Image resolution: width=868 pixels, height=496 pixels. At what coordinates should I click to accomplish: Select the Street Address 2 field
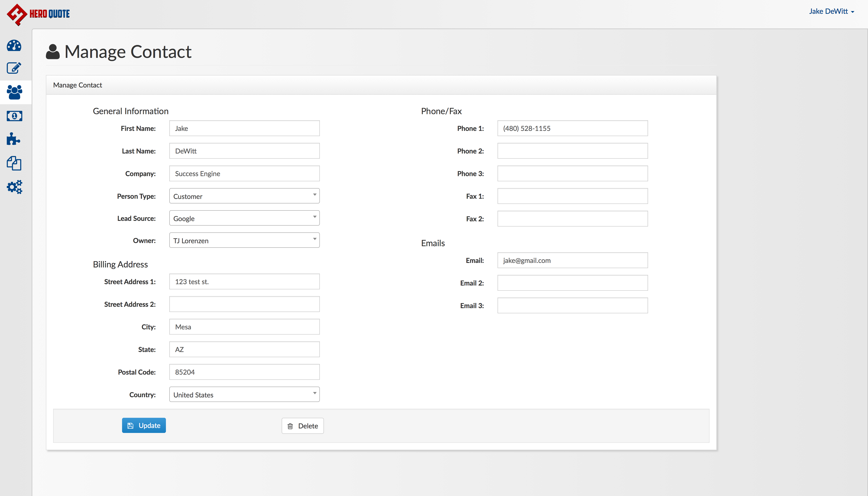[x=244, y=304]
